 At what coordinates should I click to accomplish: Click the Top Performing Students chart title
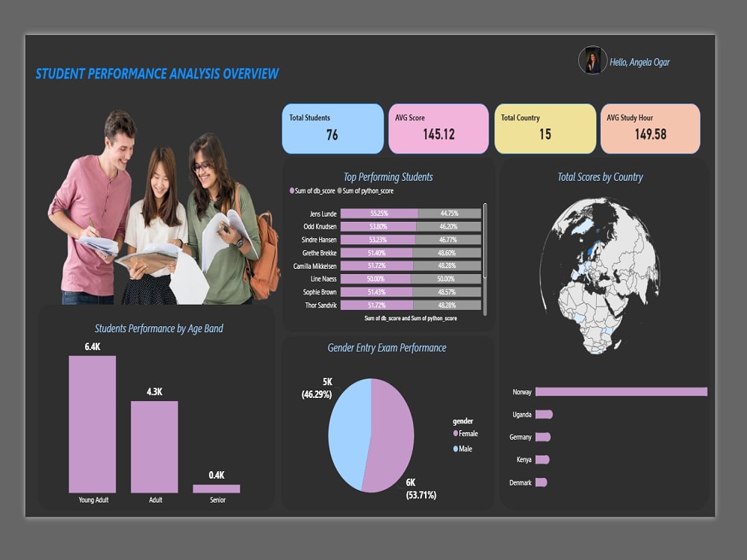(x=388, y=177)
